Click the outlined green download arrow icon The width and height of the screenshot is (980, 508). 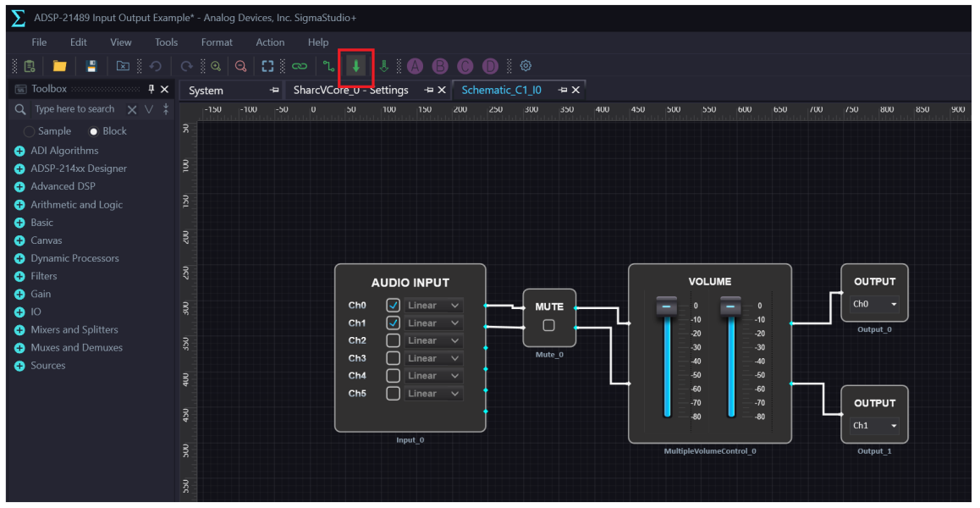point(384,66)
